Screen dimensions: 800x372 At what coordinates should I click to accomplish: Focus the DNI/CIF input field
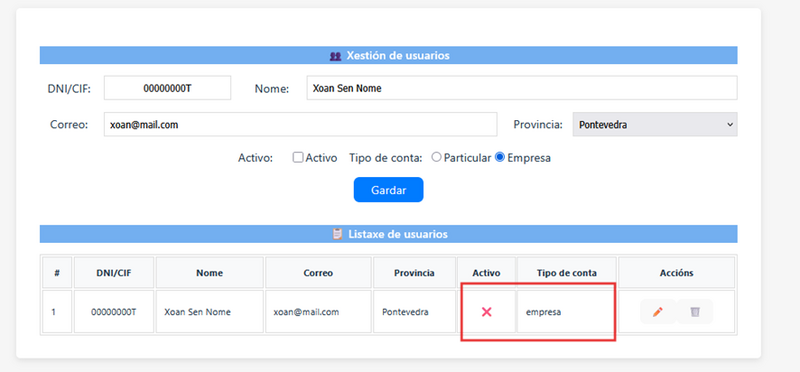(167, 88)
